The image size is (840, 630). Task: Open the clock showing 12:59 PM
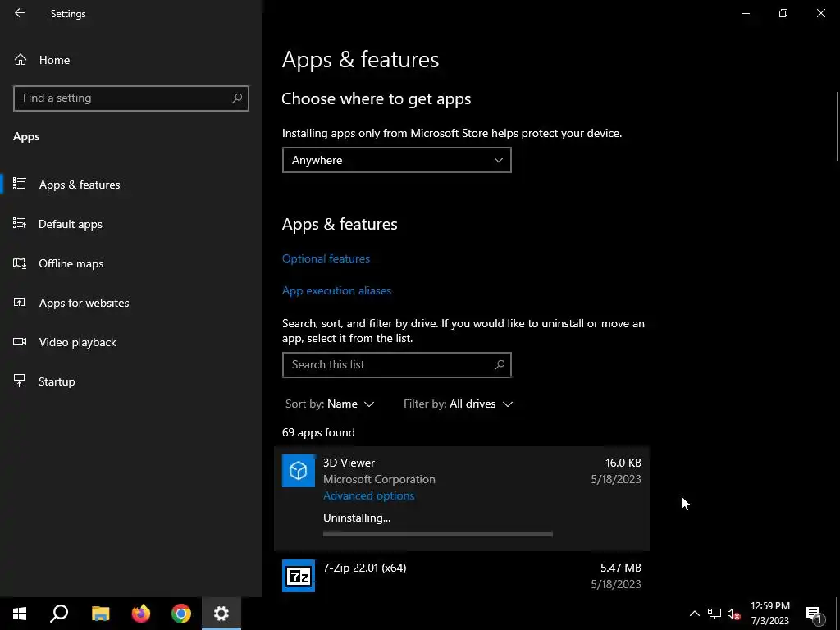click(x=769, y=614)
